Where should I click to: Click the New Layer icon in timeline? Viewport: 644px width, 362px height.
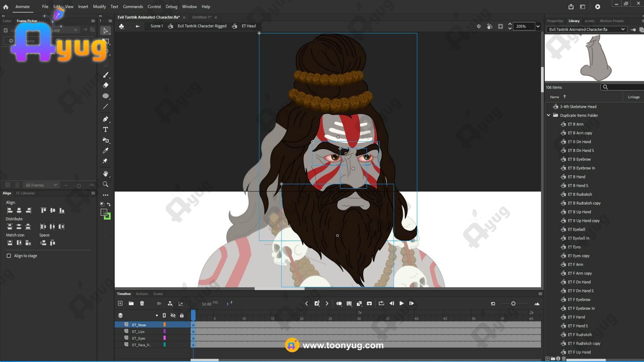(120, 303)
